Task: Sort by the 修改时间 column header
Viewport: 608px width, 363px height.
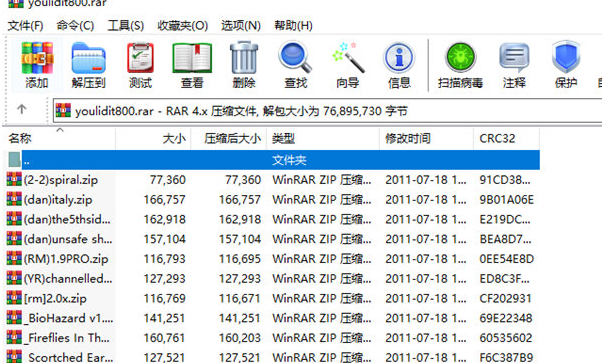Action: click(427, 138)
